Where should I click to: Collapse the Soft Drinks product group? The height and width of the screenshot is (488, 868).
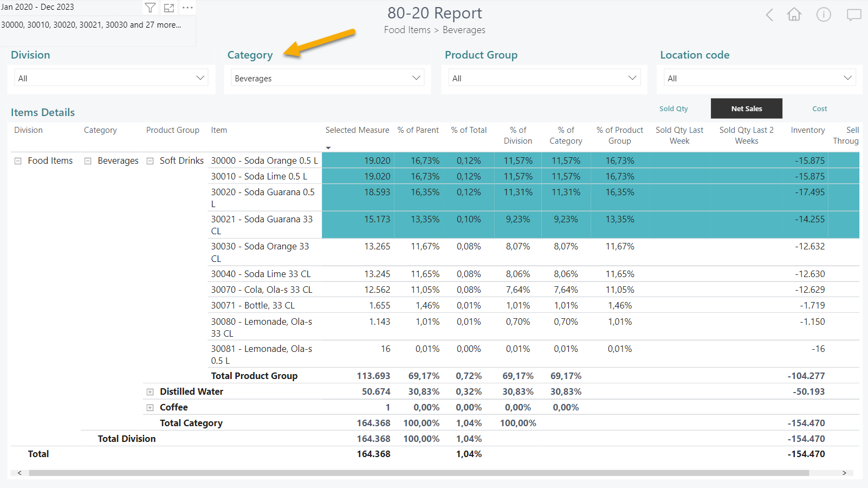coord(150,161)
